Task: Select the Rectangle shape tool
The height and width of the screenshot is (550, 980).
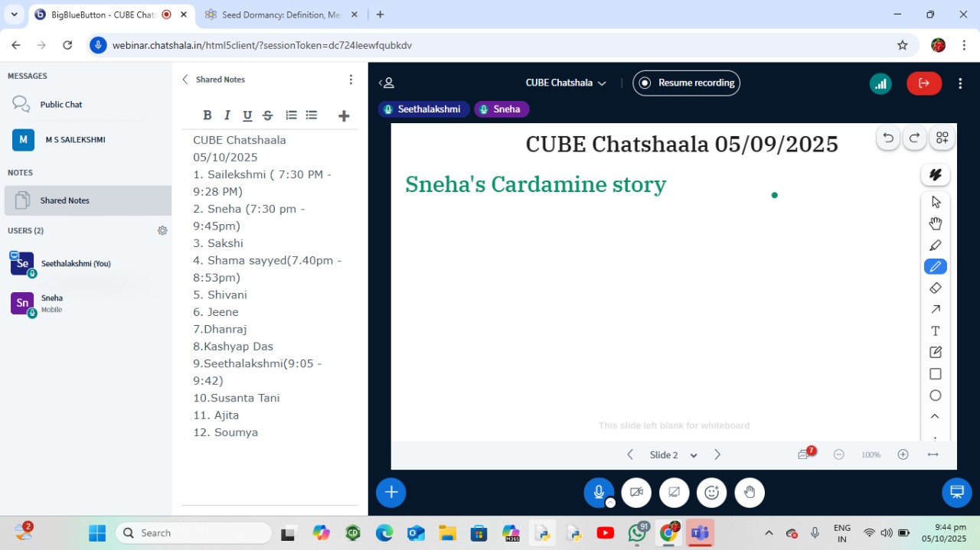Action: pyautogui.click(x=935, y=374)
